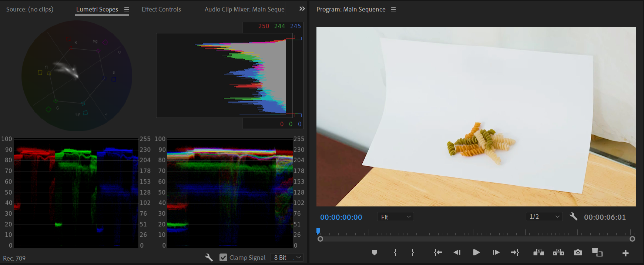Open the 8 Bit depth dropdown
Screen dimensions: 644x265
[x=287, y=257]
